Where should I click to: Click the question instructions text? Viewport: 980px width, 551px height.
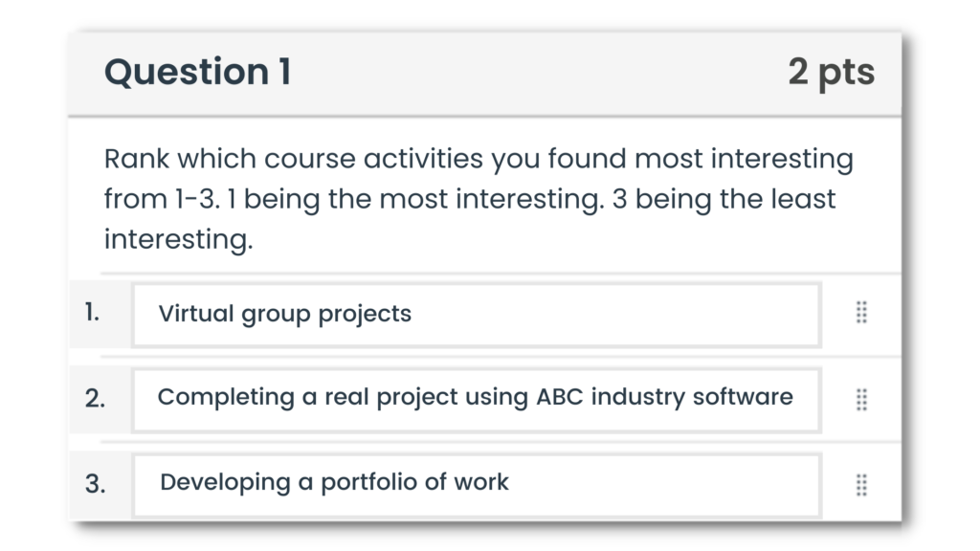pos(479,198)
